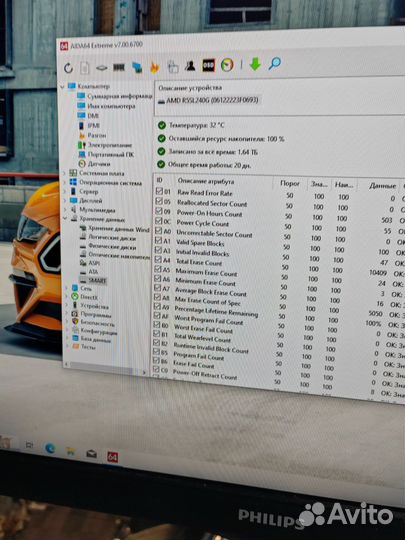Click Записано за все время: 1.64 ТБ

(213, 152)
